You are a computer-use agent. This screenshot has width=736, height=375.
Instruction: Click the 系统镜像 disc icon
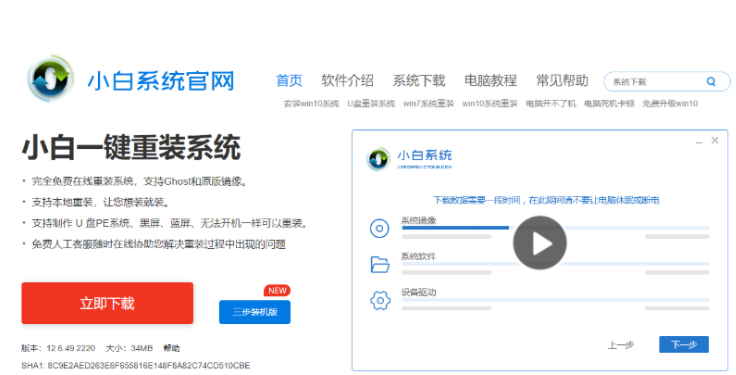click(x=379, y=229)
